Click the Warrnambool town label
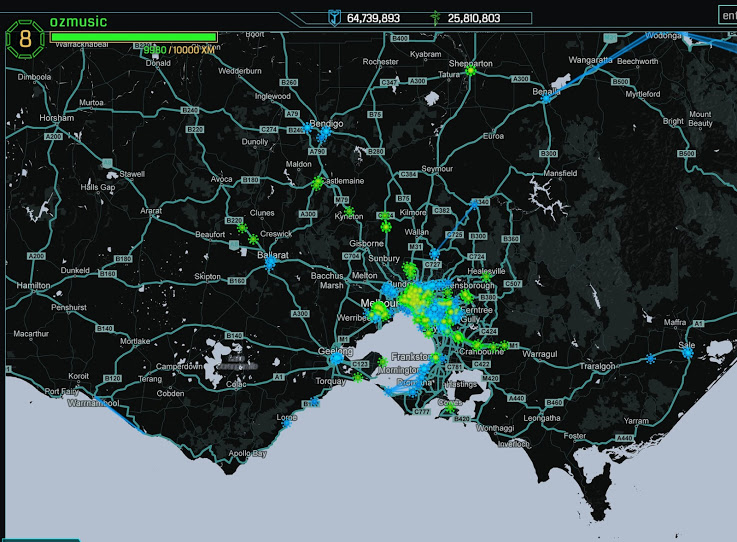Viewport: 737px width, 542px height. pos(93,403)
